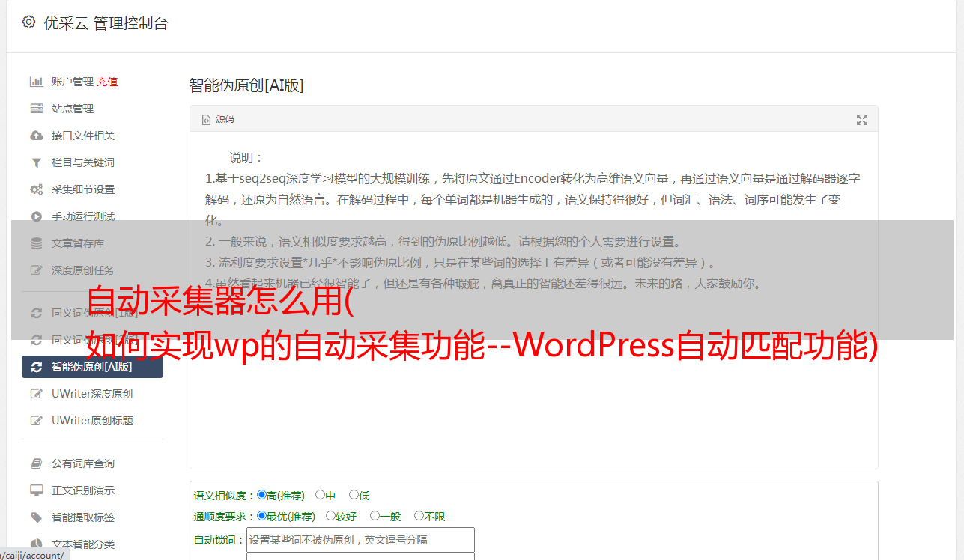
Task: Click the filter icon for 栏目与关键词
Action: [x=36, y=162]
